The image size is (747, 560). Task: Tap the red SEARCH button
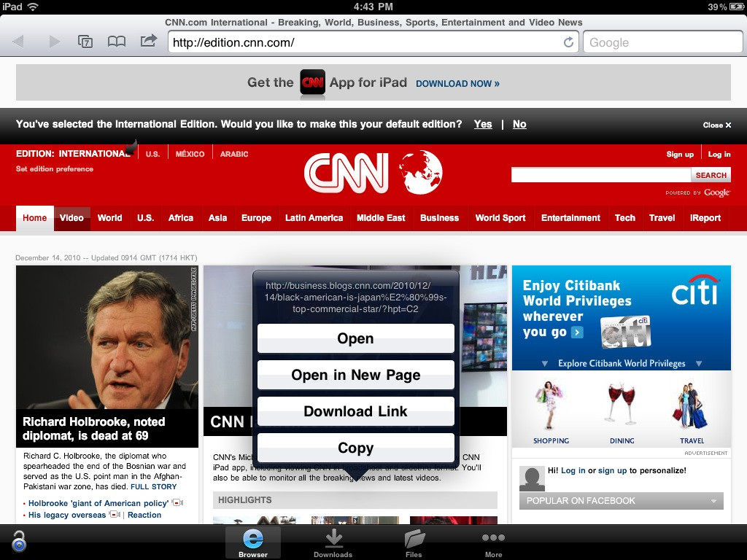coord(711,175)
